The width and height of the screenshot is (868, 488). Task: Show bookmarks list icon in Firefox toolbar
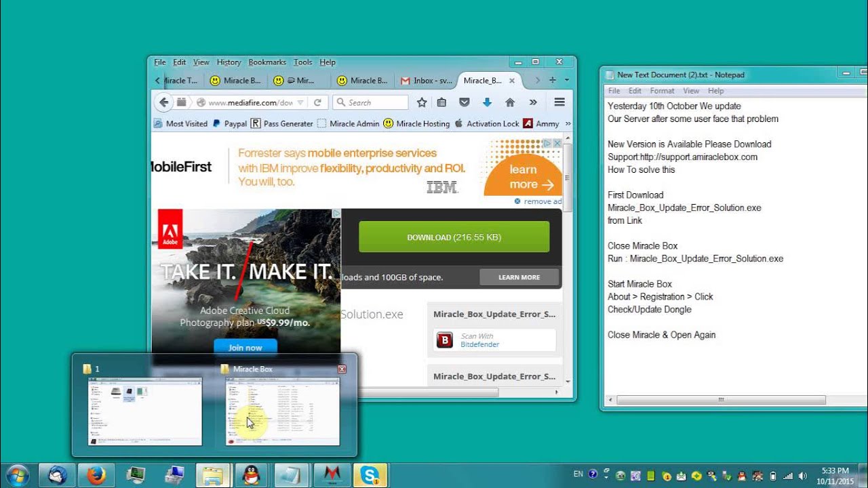pos(441,102)
